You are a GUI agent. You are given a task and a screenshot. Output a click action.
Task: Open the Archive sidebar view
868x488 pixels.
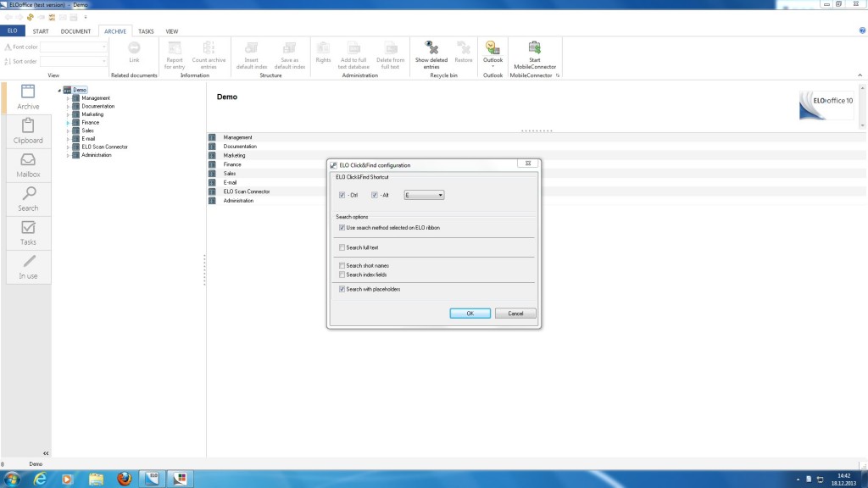point(28,97)
